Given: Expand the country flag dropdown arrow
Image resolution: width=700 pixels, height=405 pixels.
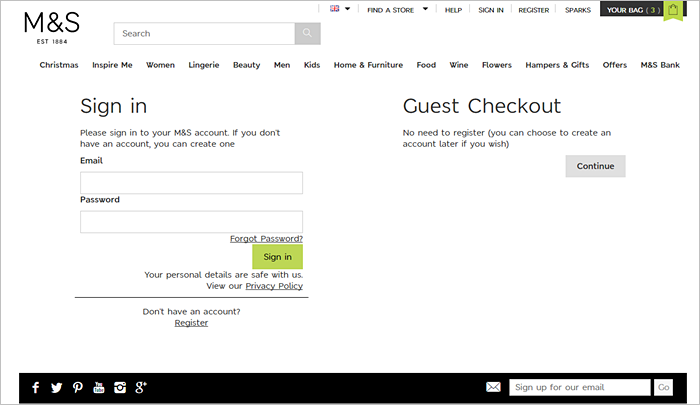Looking at the screenshot, I should pyautogui.click(x=347, y=9).
